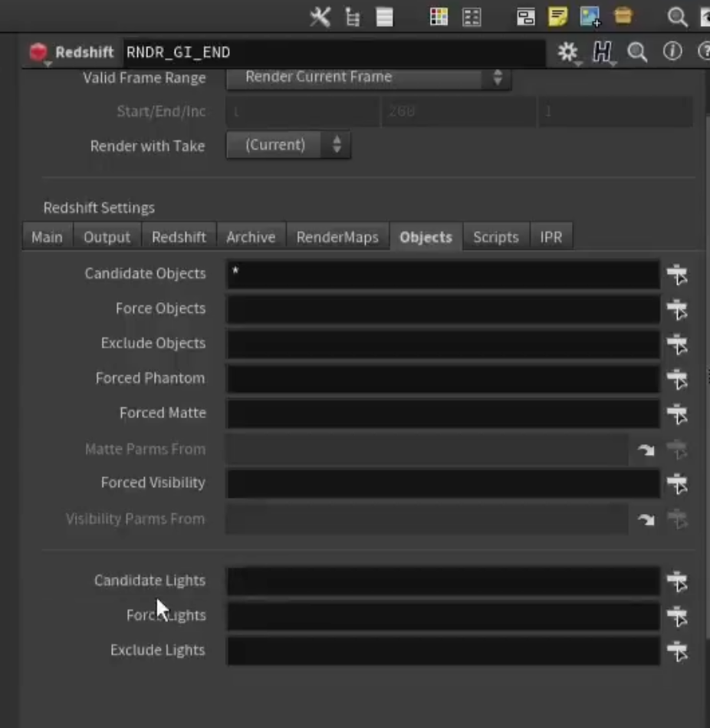
Task: Click the yellow sticky note icon
Action: coord(557,17)
